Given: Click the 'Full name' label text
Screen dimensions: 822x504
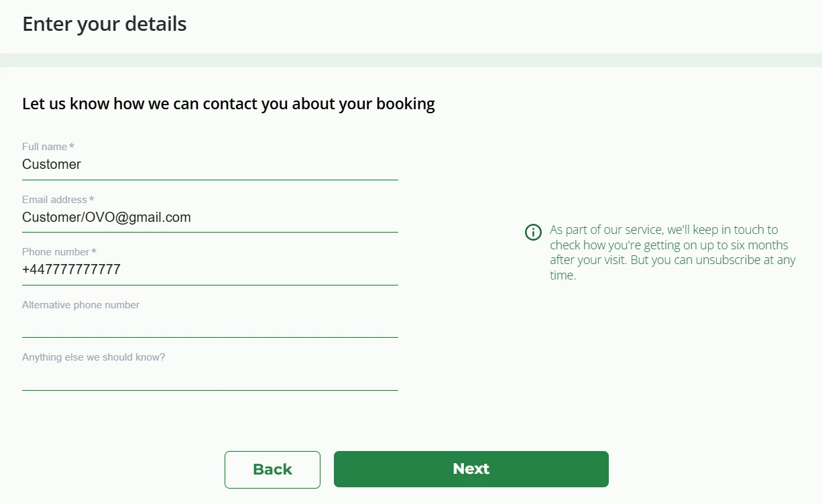Looking at the screenshot, I should 44,147.
